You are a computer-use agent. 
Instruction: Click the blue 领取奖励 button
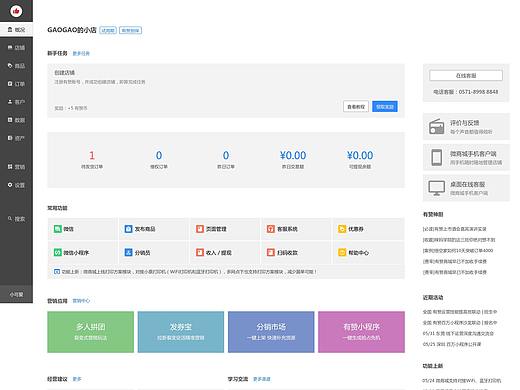(385, 107)
